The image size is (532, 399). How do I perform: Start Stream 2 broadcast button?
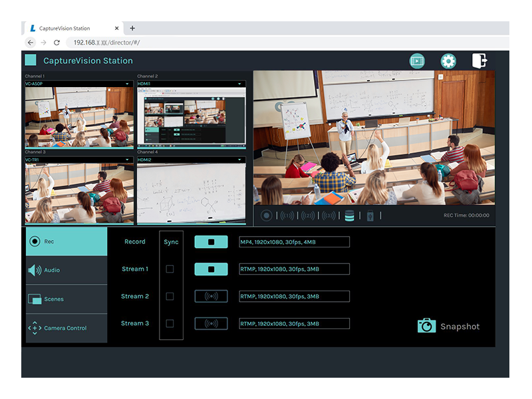coord(211,297)
